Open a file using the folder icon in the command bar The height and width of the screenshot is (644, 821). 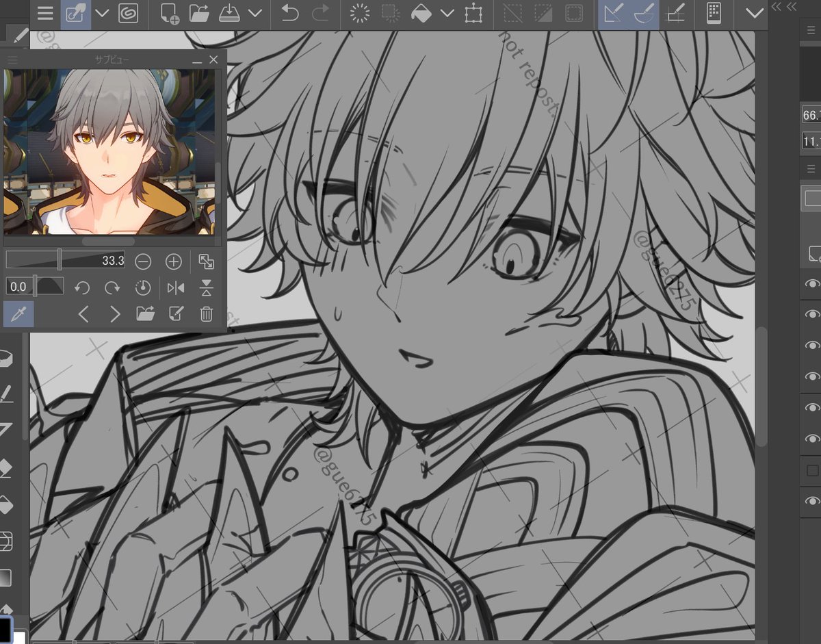199,14
